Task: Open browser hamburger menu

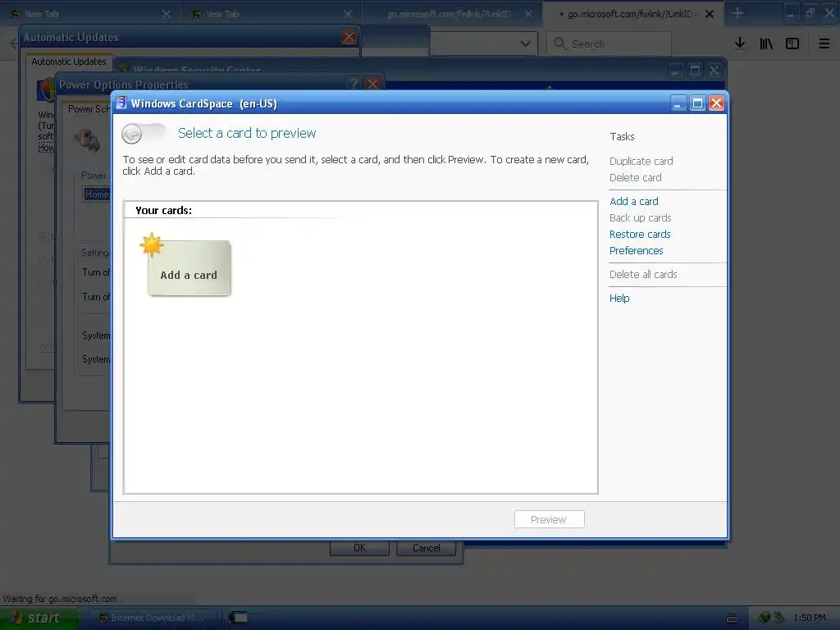Action: click(x=824, y=43)
